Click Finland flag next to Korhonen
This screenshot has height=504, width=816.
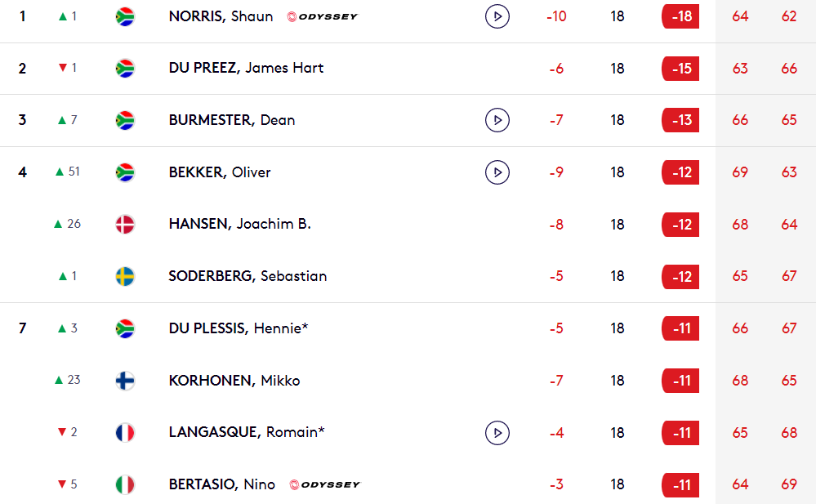(x=125, y=381)
